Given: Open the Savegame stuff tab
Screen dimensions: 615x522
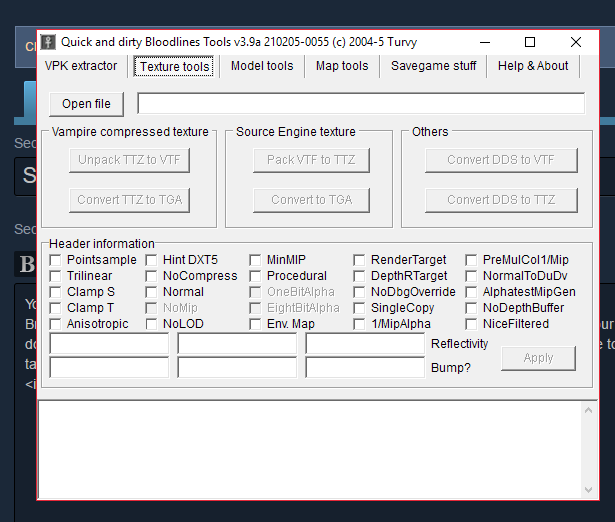Looking at the screenshot, I should click(x=433, y=66).
